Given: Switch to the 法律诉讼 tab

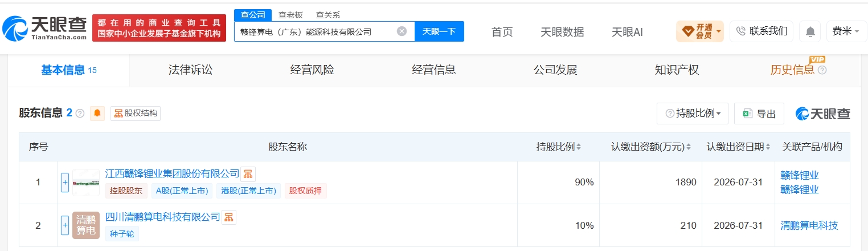Looking at the screenshot, I should 190,70.
